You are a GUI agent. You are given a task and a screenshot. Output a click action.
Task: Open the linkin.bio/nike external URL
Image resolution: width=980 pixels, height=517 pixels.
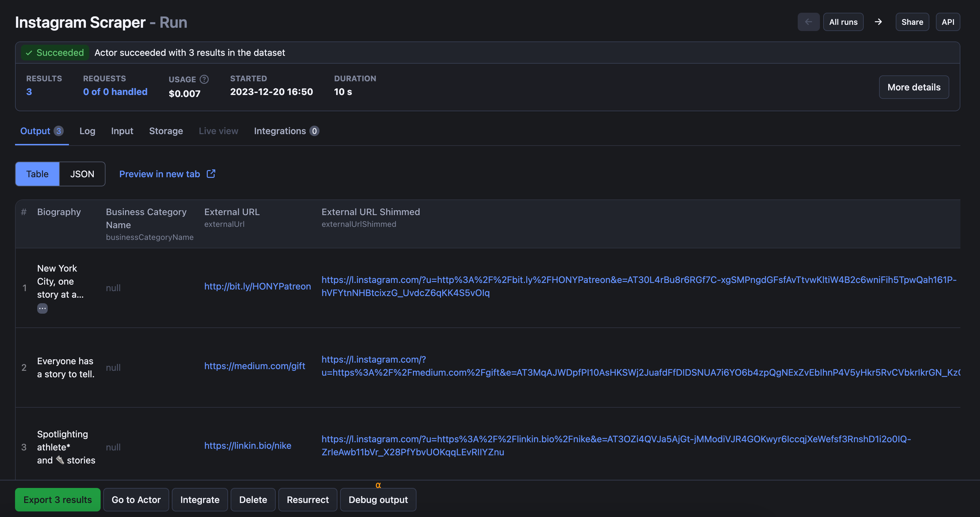248,446
